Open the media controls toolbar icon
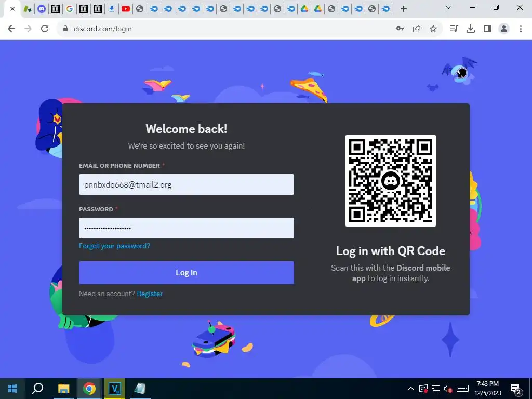Image resolution: width=532 pixels, height=399 pixels. 454,29
